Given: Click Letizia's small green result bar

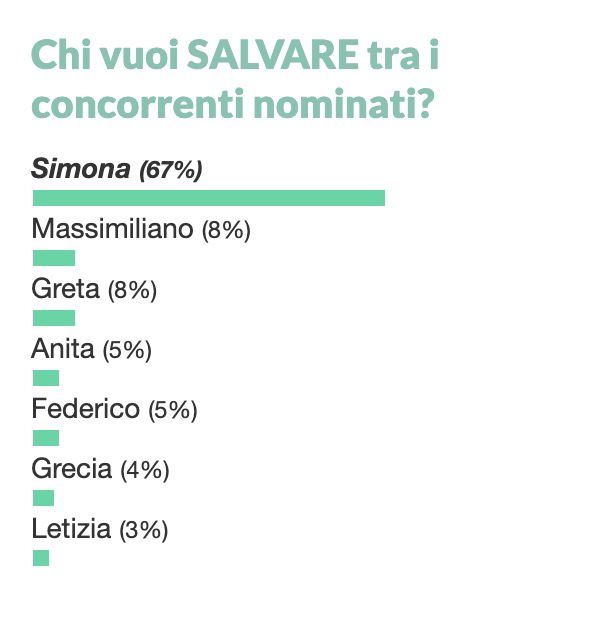Looking at the screenshot, I should point(41,558).
